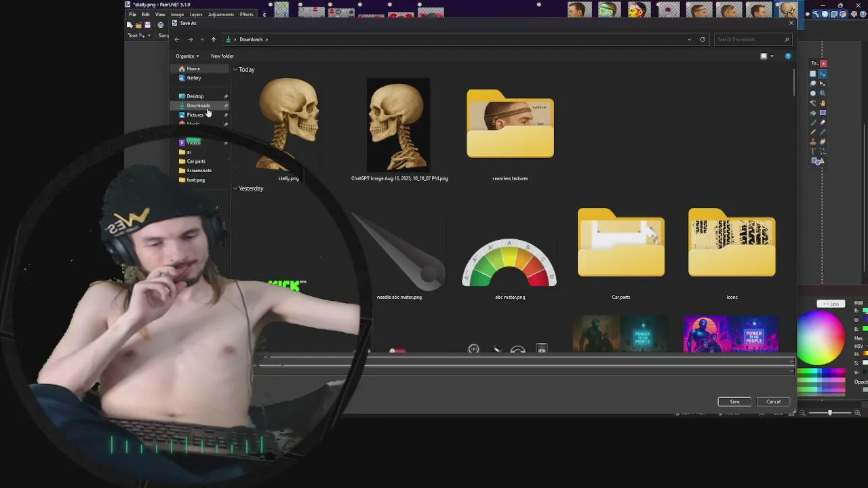Toggle the Colors window button

coord(843,14)
